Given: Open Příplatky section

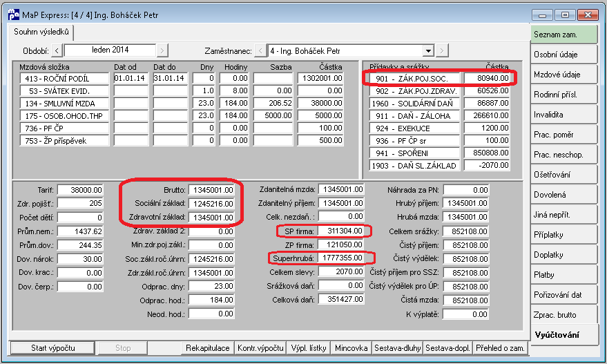Looking at the screenshot, I should tap(564, 235).
